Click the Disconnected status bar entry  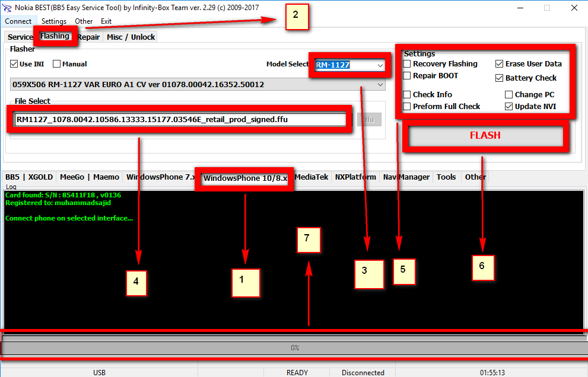click(x=363, y=372)
